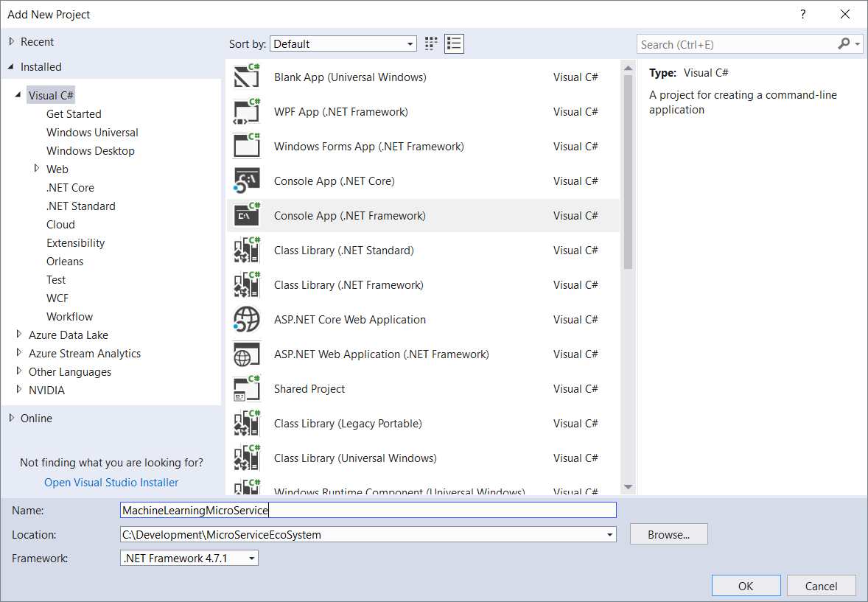Expand the Recent section
The image size is (868, 602).
click(12, 41)
